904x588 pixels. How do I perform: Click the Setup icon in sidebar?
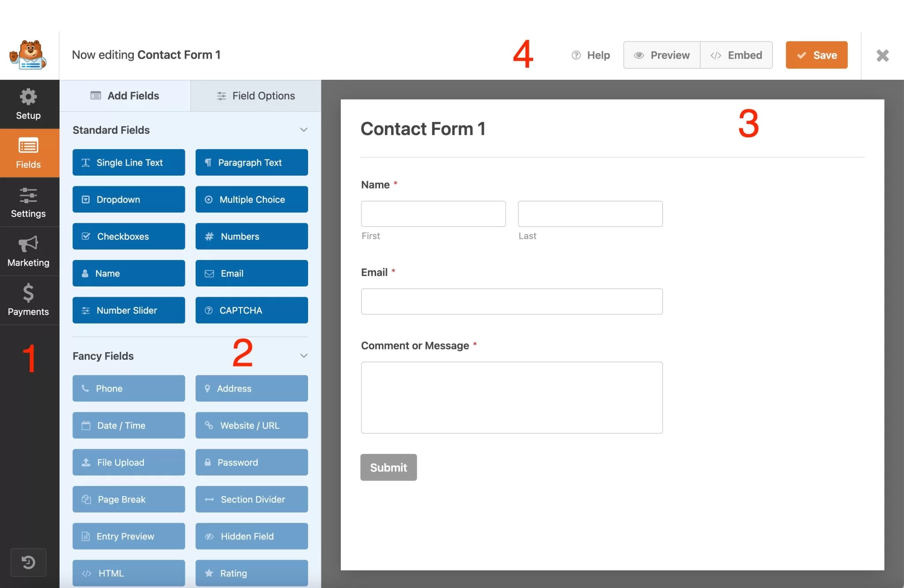click(x=28, y=104)
